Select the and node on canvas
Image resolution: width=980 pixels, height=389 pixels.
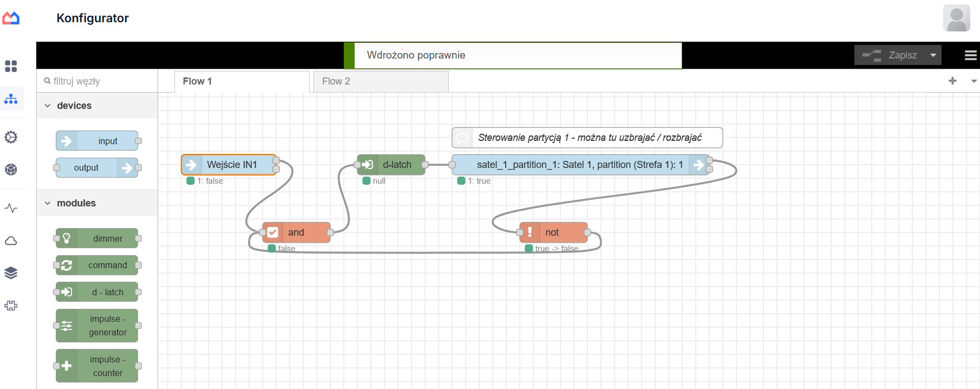click(296, 232)
